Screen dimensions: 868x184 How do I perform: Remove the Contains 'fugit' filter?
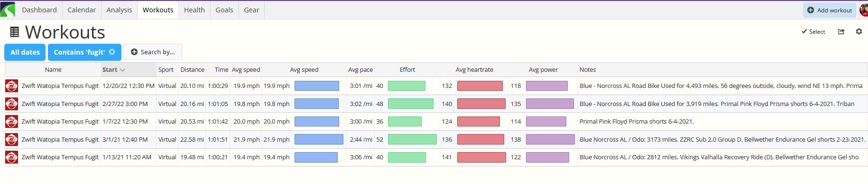(x=112, y=52)
